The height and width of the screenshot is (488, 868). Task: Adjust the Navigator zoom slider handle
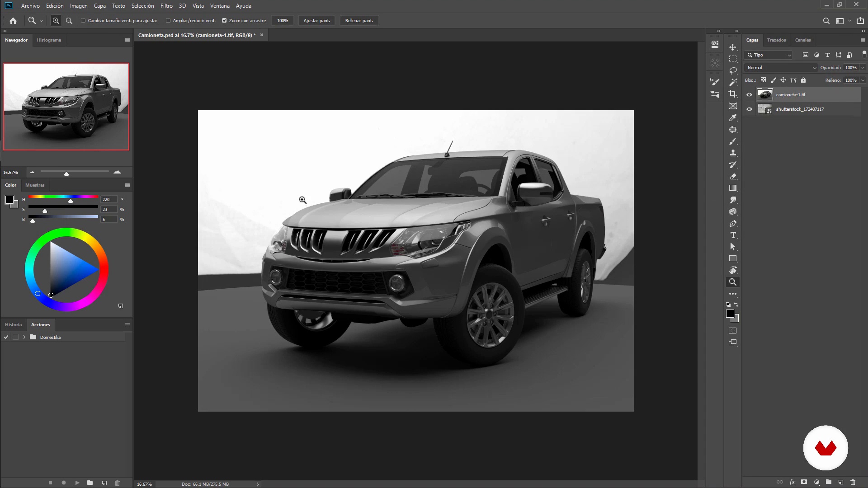click(66, 174)
